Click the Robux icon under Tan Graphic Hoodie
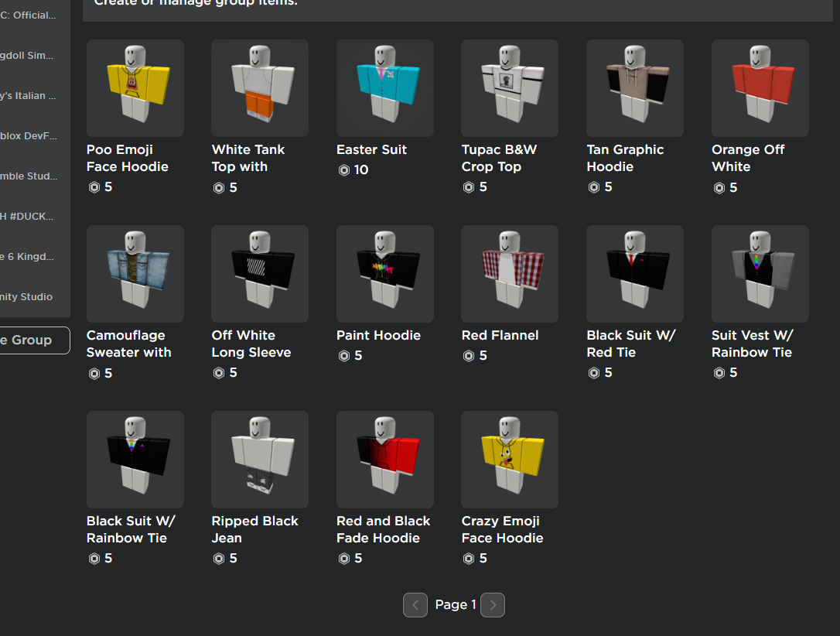 [x=593, y=187]
